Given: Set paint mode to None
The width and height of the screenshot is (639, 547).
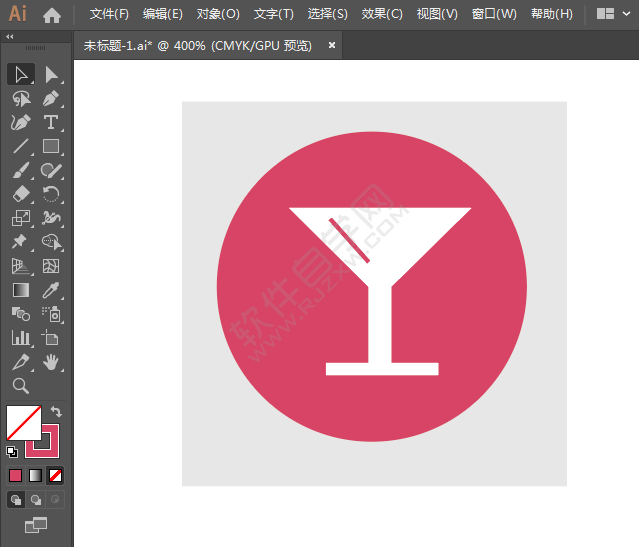Looking at the screenshot, I should (57, 475).
